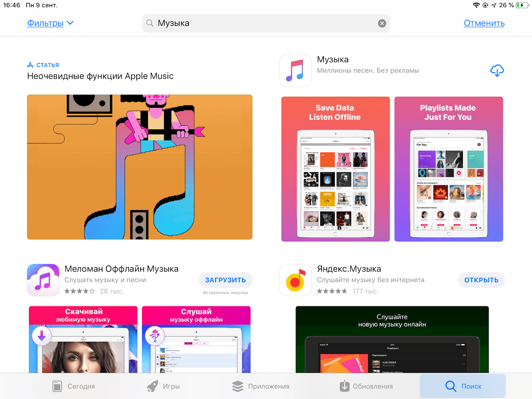The image size is (532, 399).
Task: Switch to the Игры tab
Action: tap(163, 386)
